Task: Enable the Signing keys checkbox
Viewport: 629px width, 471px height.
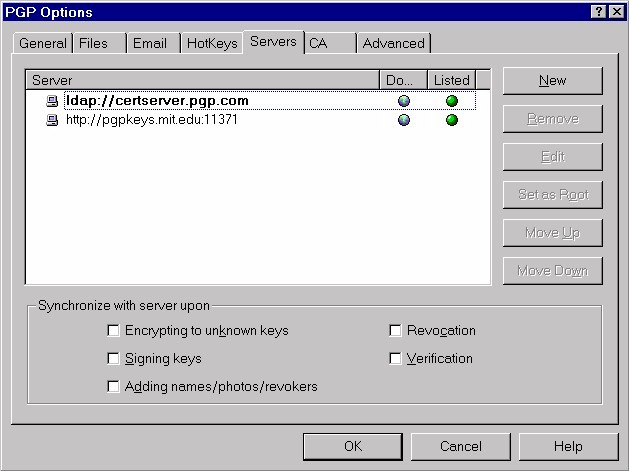Action: tap(113, 358)
